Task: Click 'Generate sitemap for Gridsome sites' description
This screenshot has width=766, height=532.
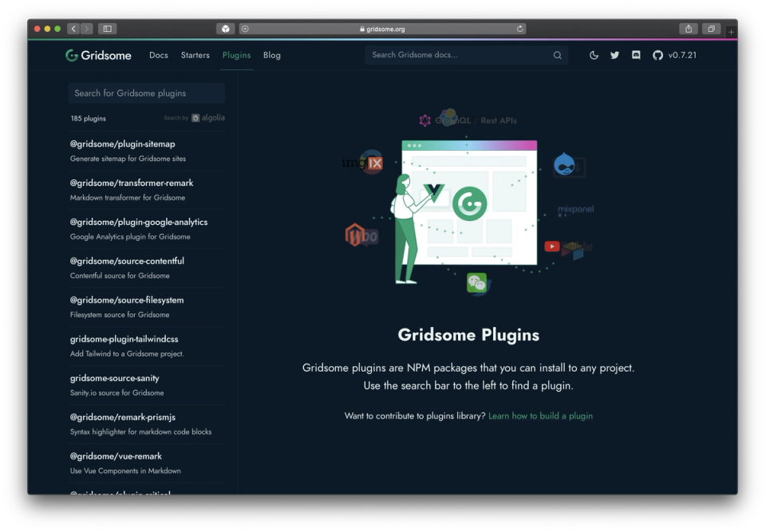Action: pos(128,159)
